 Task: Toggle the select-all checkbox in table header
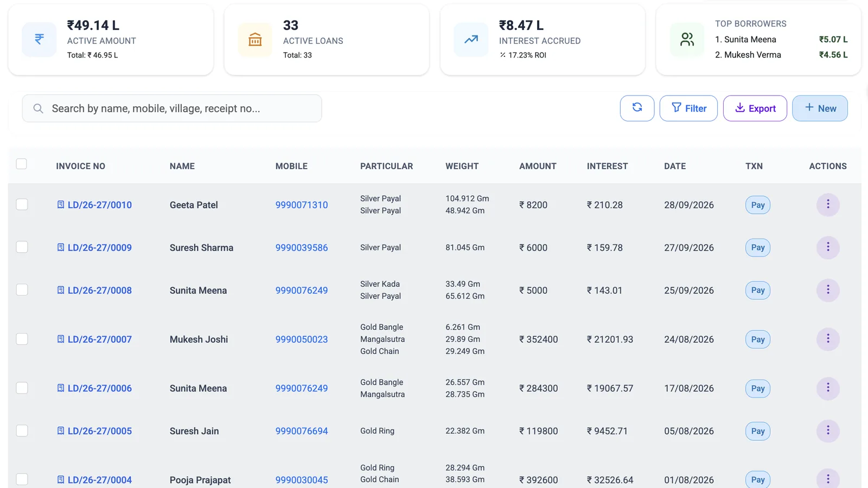point(22,164)
